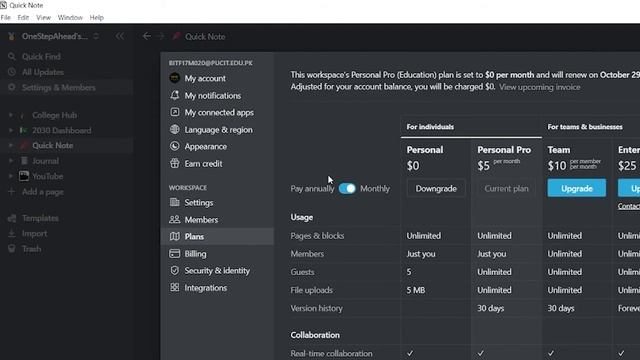Expand the College Hub page tree
640x360 pixels.
11,115
